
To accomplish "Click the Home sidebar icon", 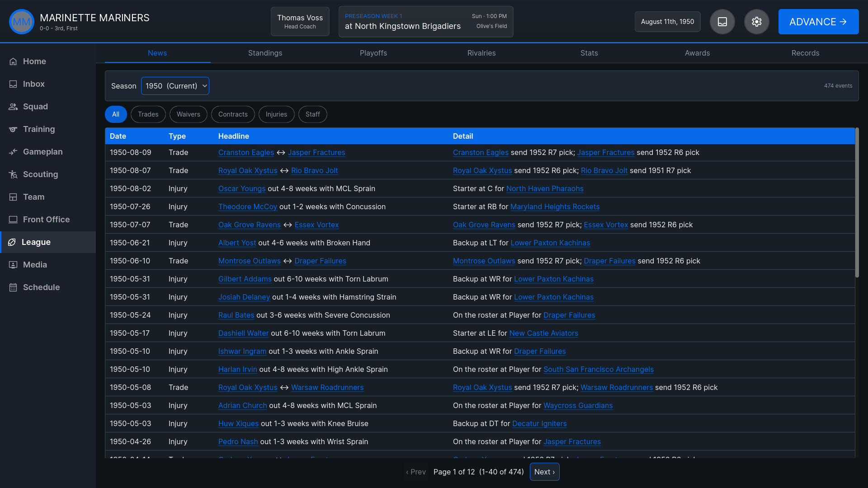I will 13,61.
